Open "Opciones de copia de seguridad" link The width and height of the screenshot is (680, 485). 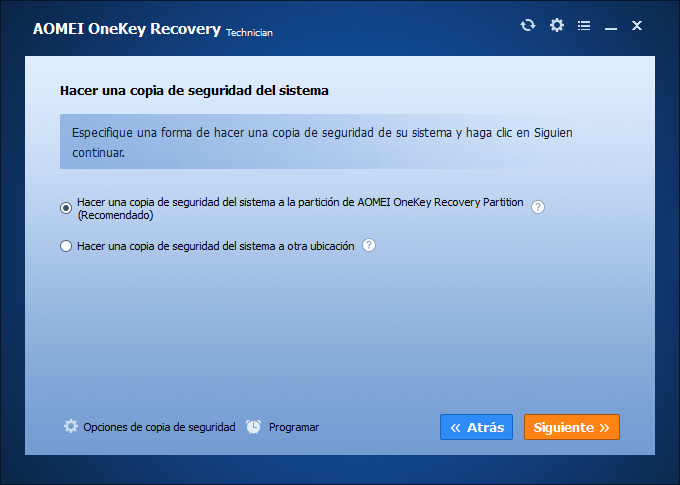point(159,427)
